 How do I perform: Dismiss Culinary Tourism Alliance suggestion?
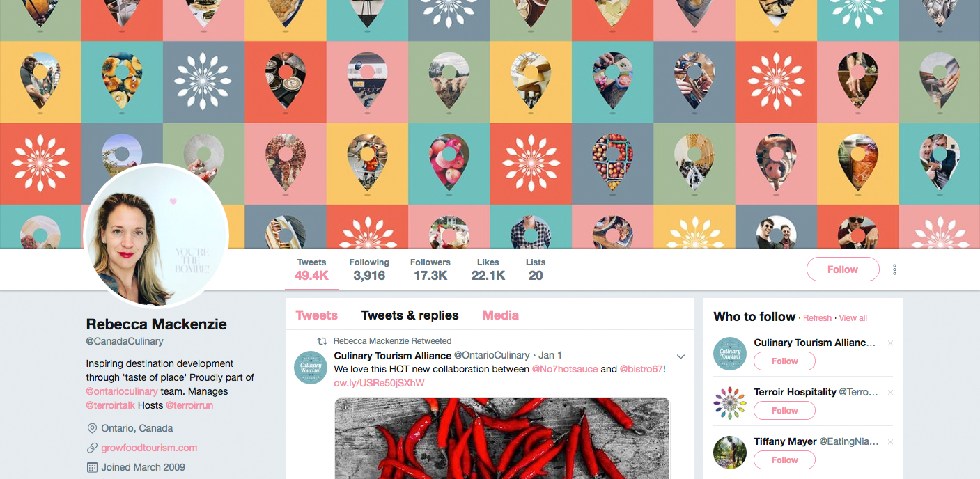890,343
